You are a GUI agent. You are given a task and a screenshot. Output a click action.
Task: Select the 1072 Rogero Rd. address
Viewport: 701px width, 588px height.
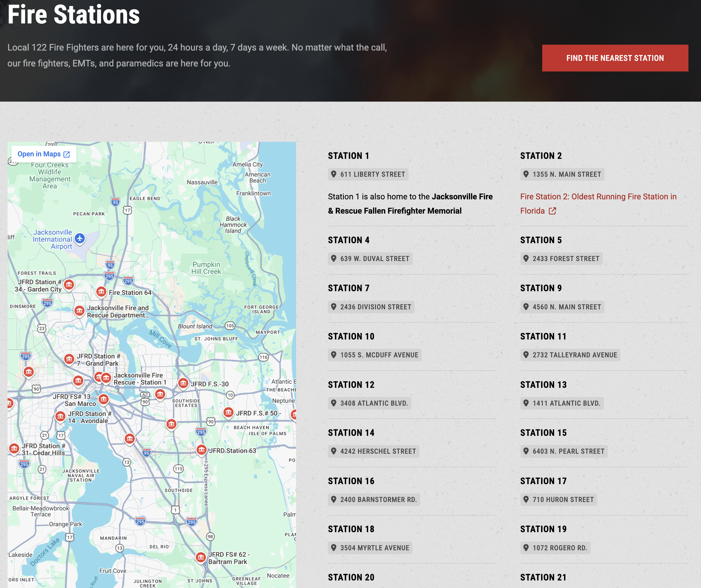click(555, 548)
